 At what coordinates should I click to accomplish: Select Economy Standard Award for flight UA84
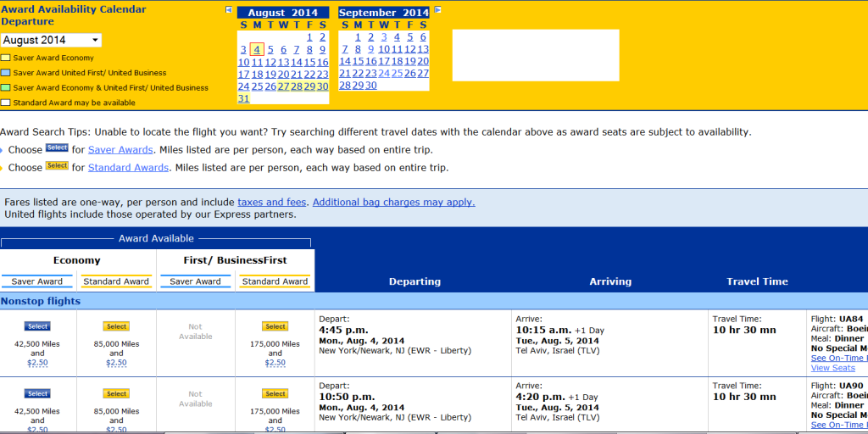tap(116, 326)
